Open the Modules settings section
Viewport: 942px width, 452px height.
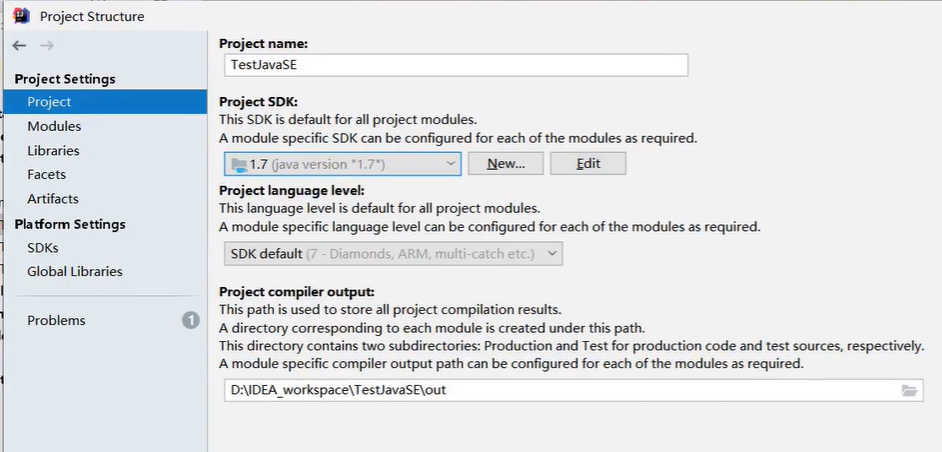point(54,126)
